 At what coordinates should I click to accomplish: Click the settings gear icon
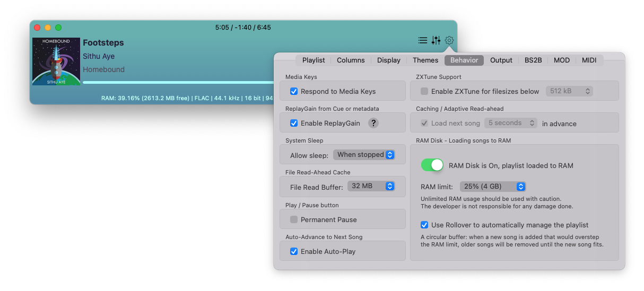[449, 40]
